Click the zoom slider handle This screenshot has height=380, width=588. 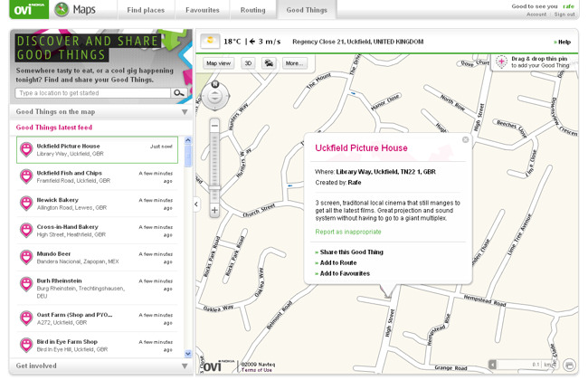click(214, 187)
